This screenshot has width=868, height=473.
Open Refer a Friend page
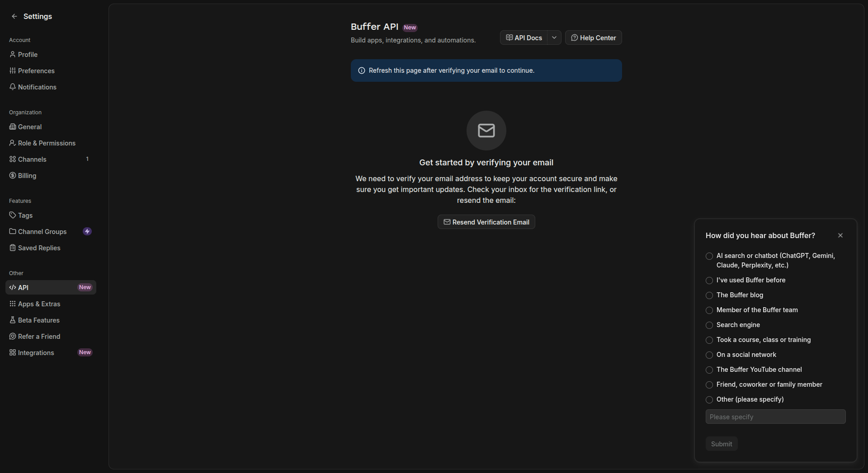[x=51, y=336]
